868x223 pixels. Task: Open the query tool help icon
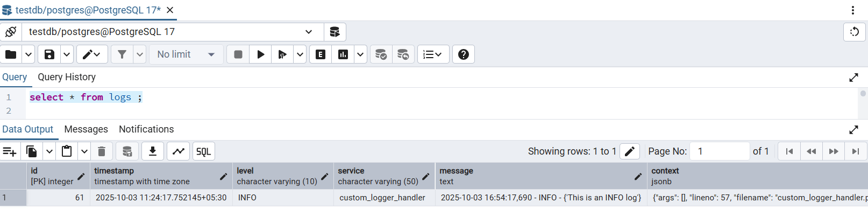point(463,54)
